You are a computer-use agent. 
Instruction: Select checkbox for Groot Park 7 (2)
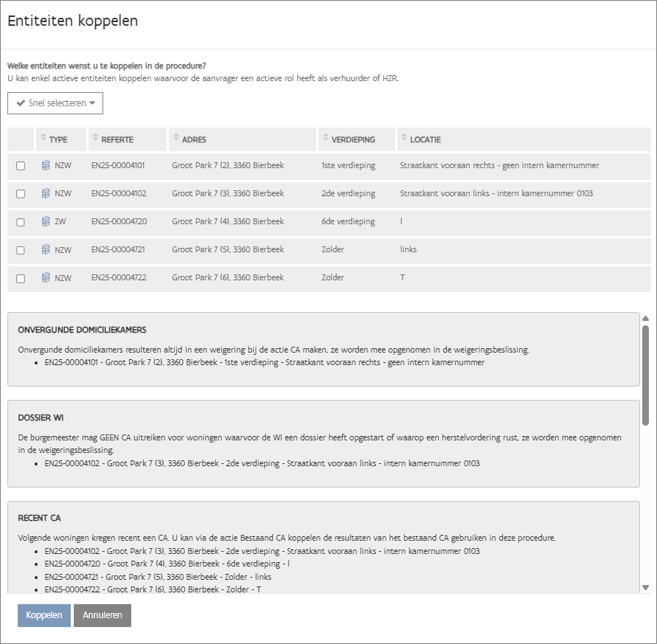(21, 166)
